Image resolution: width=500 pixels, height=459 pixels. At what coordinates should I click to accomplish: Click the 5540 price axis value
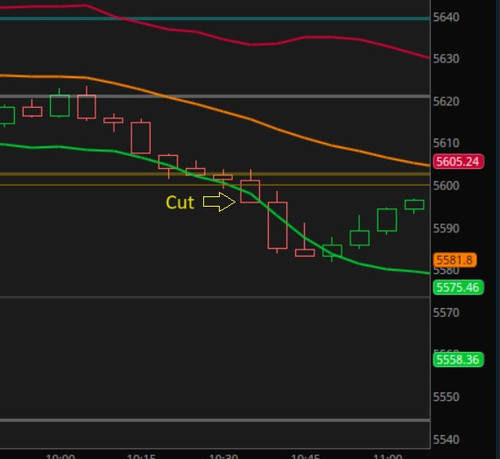tap(446, 440)
